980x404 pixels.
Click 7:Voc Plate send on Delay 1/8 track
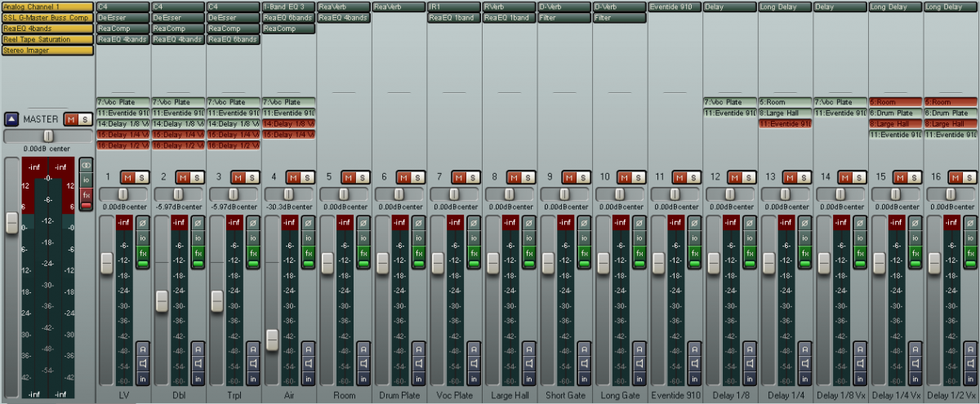pyautogui.click(x=730, y=102)
